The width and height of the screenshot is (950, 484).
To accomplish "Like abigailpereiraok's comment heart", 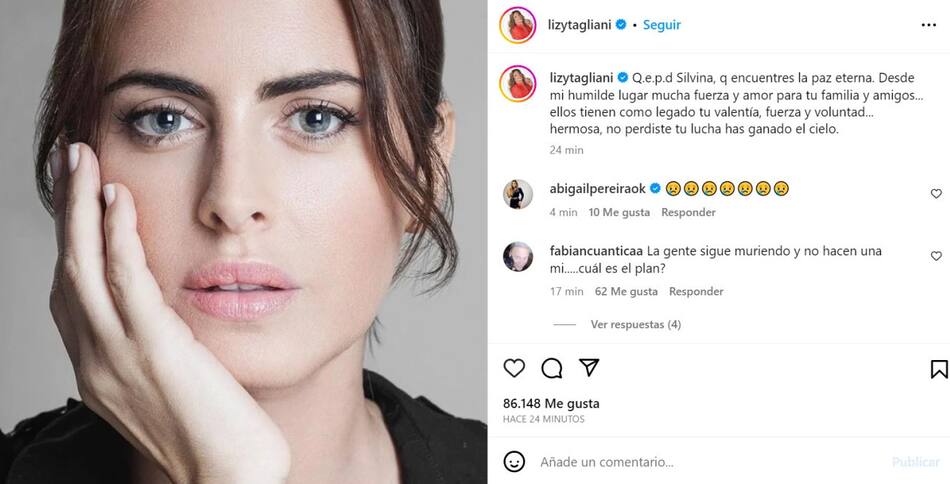I will (936, 194).
